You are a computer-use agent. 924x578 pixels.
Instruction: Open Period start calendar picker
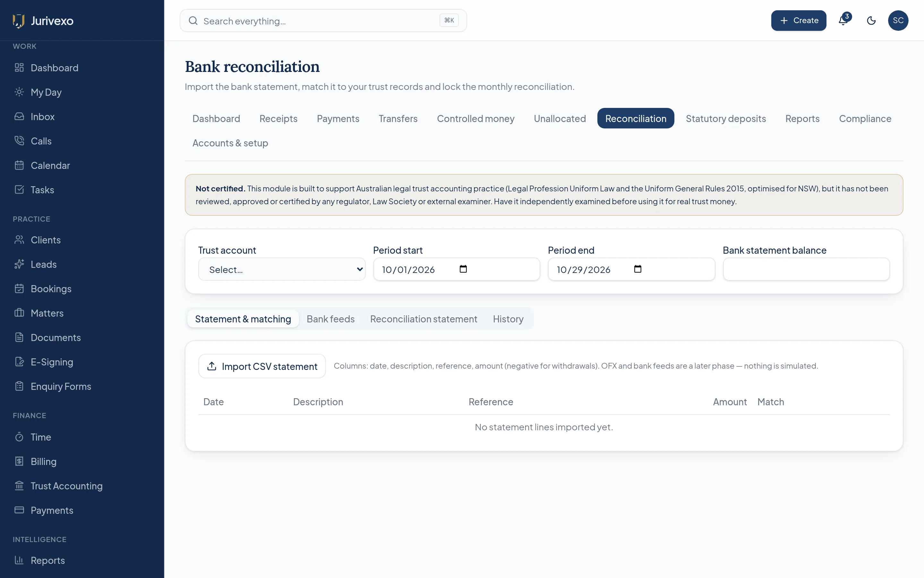463,269
